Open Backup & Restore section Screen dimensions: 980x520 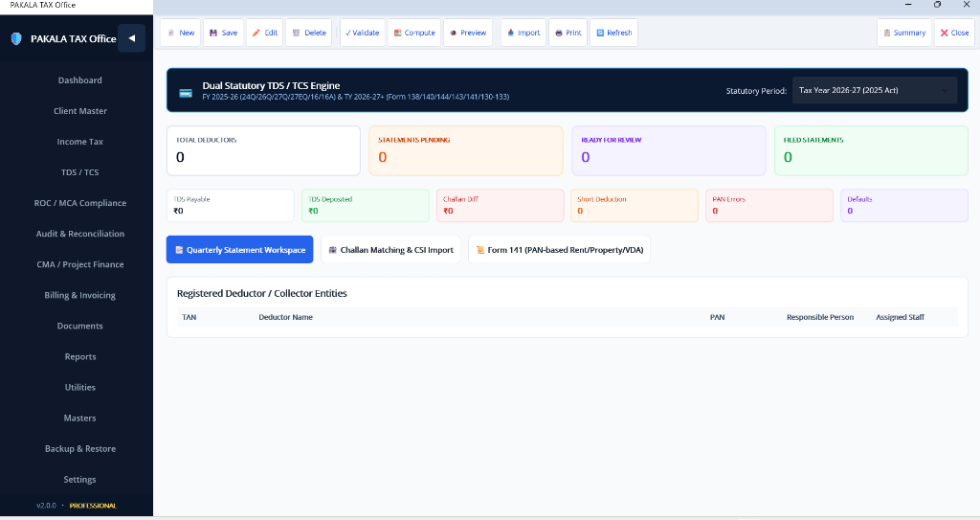click(x=80, y=448)
